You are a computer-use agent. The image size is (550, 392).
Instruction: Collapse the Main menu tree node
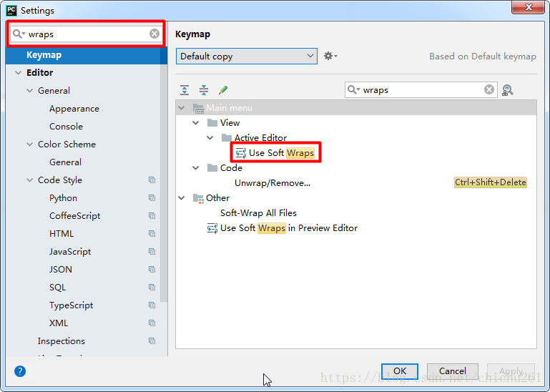(x=182, y=108)
